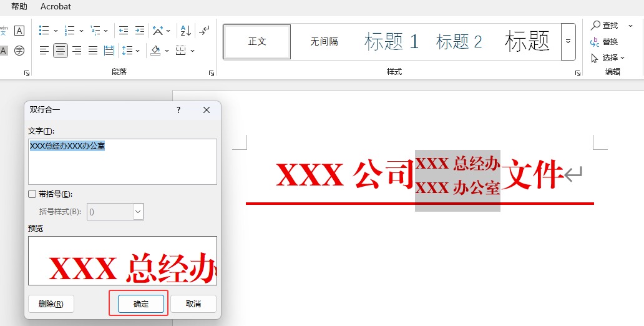Open the paragraph settings dialog launcher
644x326 pixels.
[212, 73]
